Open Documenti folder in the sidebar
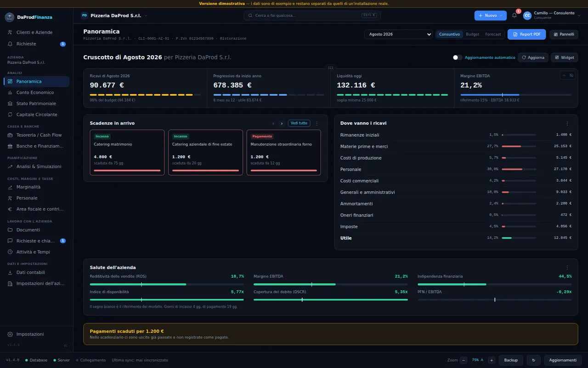Viewport: 588px width, 368px height. coord(36,230)
